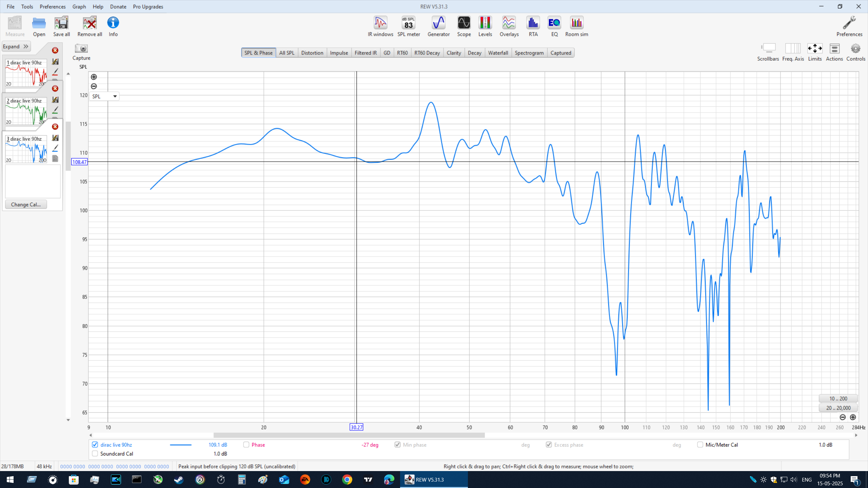868x488 pixels.
Task: Launch the signal Generator
Action: pos(438,26)
